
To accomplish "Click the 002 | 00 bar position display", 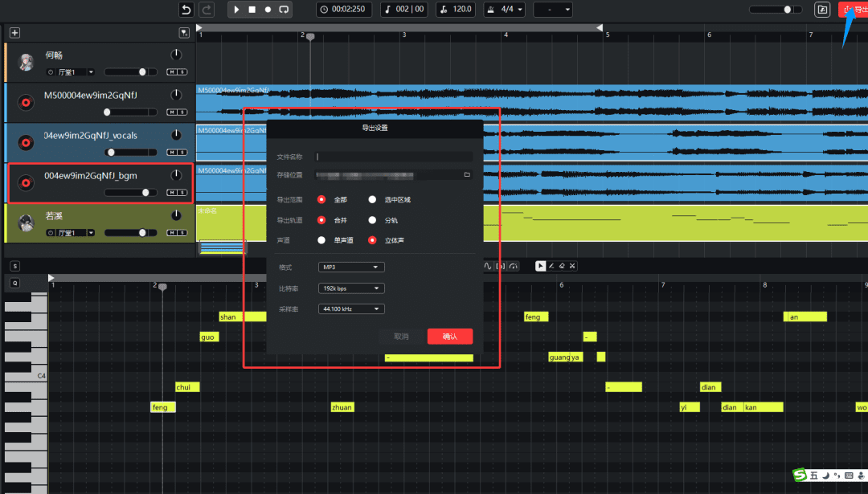I will (x=404, y=10).
